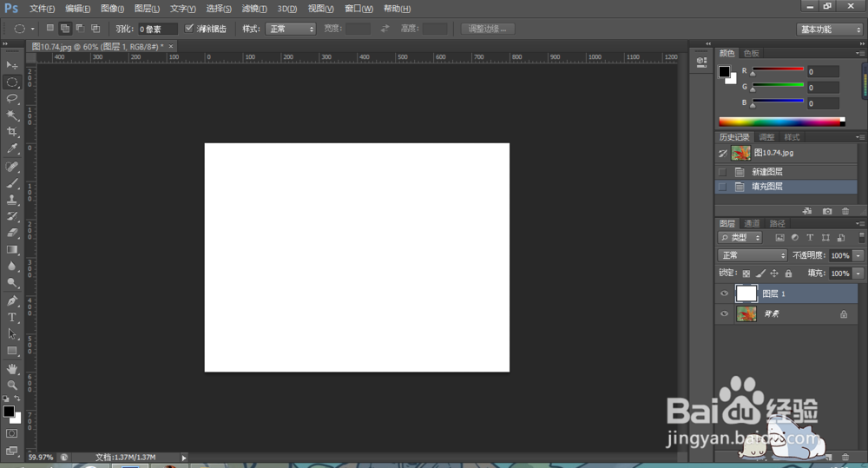
Task: Create new snapshot camera icon in History
Action: point(827,211)
